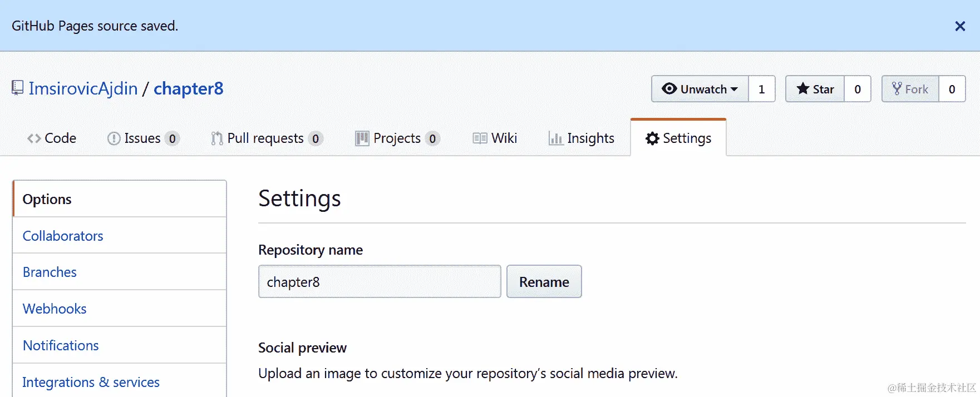
Task: View the watchers count
Action: 761,89
